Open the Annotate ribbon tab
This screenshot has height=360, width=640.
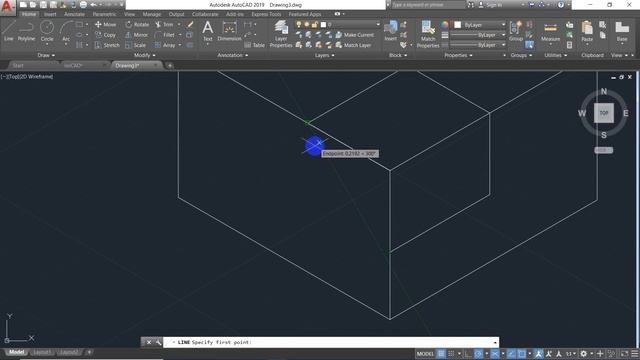click(x=74, y=14)
